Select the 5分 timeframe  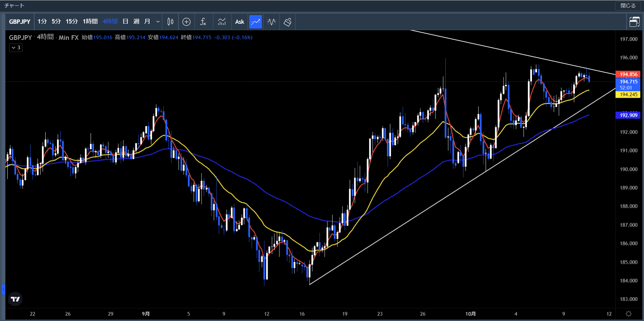tap(56, 21)
